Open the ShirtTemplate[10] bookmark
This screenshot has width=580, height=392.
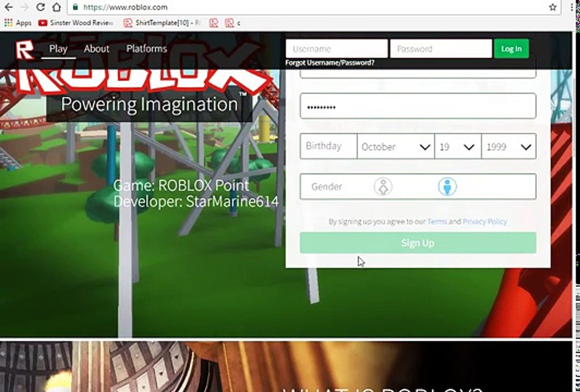point(162,23)
